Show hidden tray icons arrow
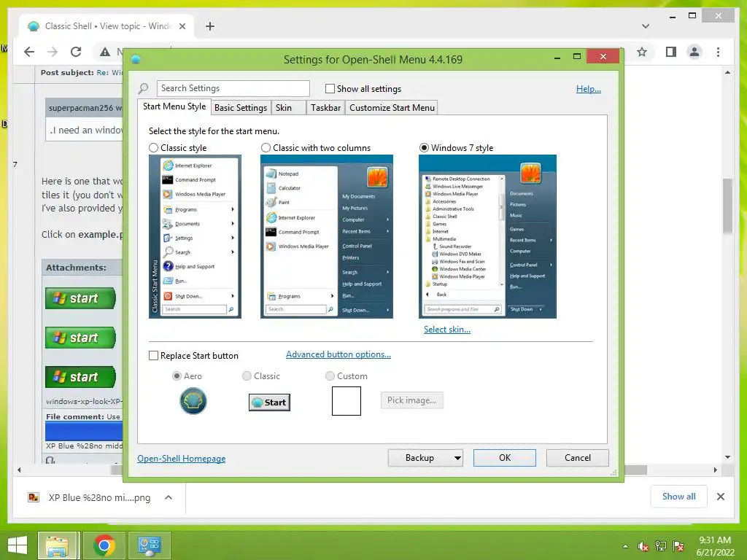 [625, 546]
